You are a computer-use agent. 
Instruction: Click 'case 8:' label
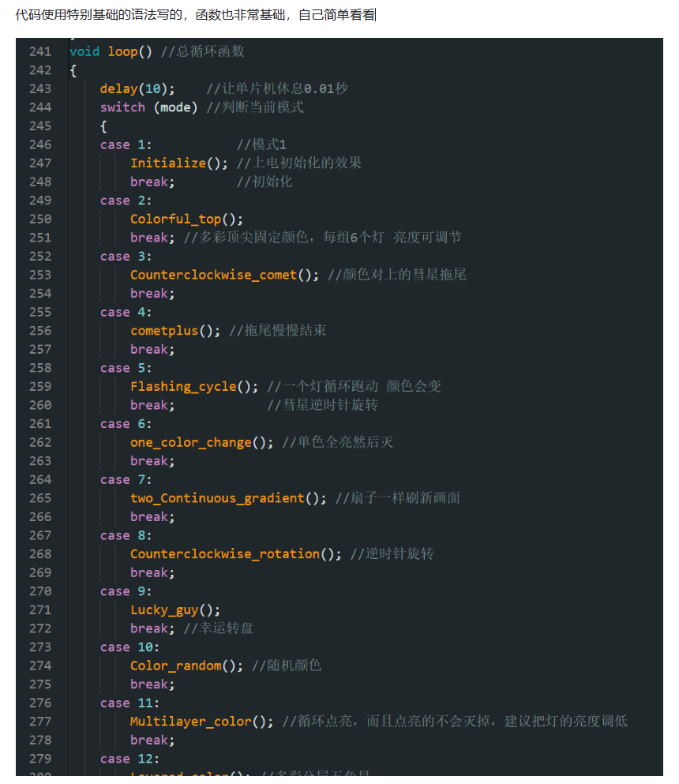126,536
